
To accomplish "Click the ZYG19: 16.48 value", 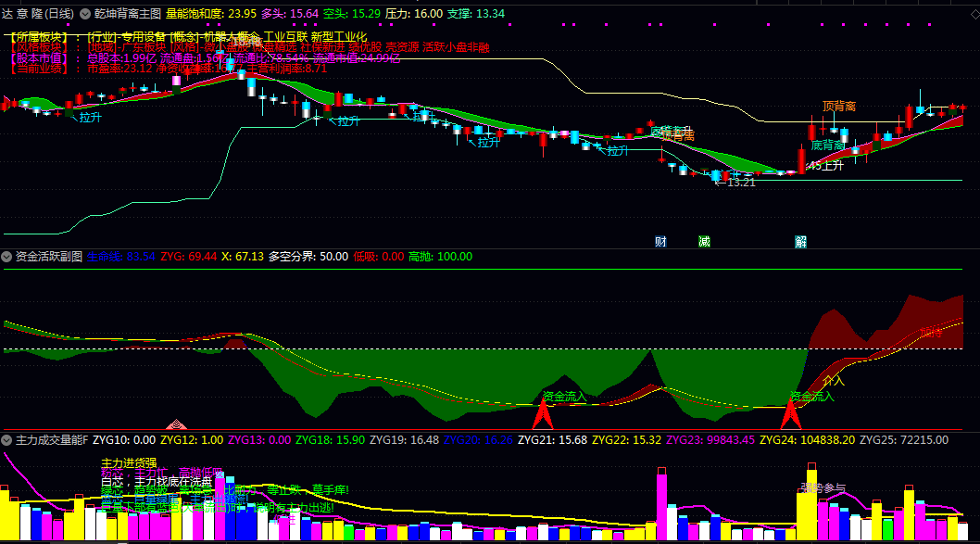I will click(404, 440).
